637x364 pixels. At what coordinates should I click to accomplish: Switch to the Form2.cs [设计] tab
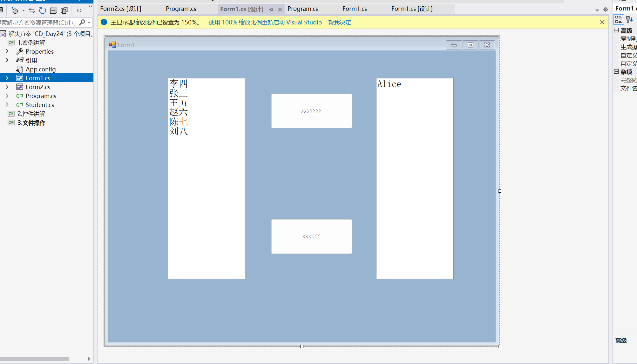120,9
